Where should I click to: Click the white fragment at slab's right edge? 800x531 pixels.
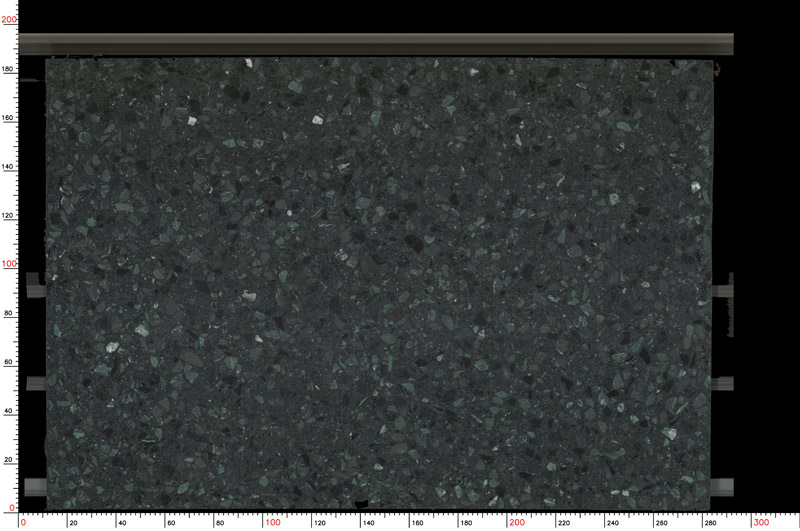[x=696, y=187]
